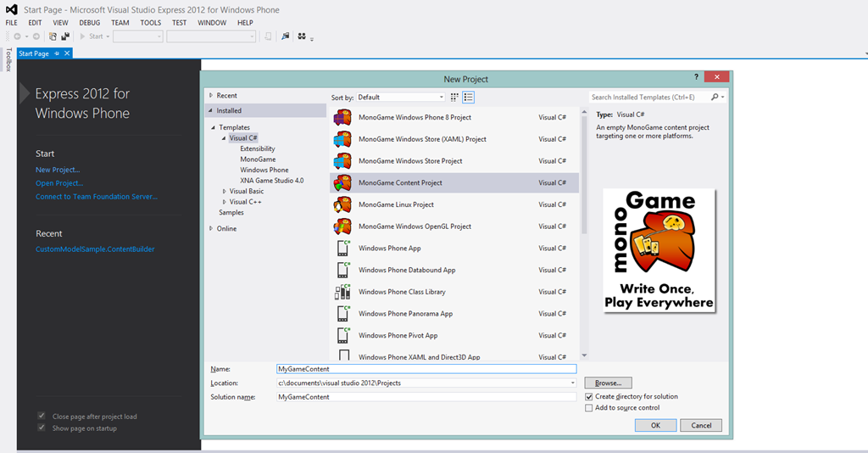The image size is (868, 453).
Task: Toggle Show page on startup checkbox
Action: pos(42,428)
